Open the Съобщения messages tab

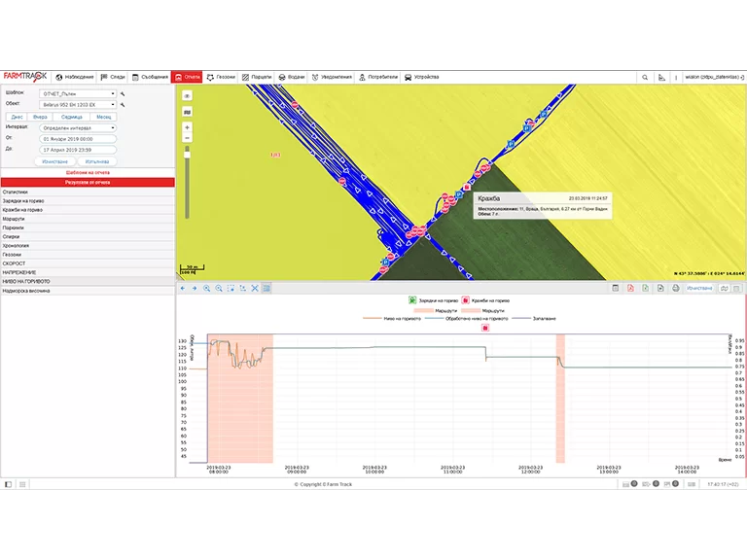(150, 77)
